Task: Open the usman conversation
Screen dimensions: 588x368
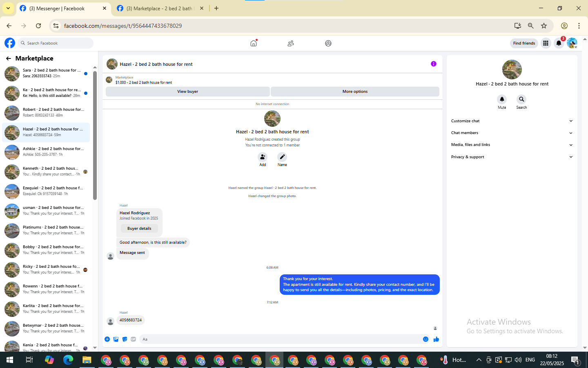Action: tap(46, 211)
